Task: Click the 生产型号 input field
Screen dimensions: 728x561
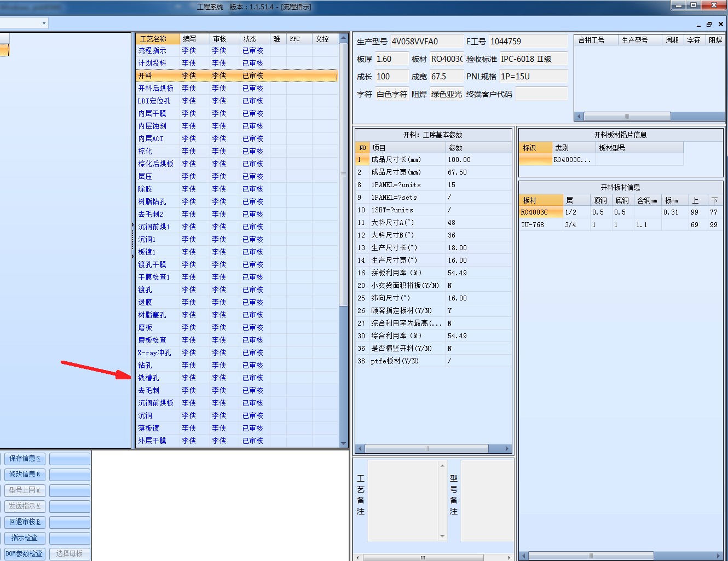Action: click(x=426, y=42)
